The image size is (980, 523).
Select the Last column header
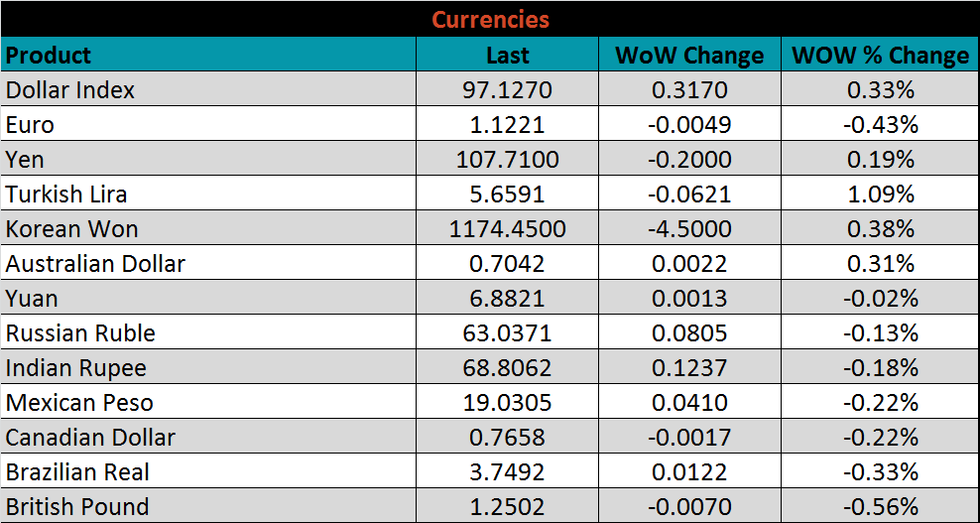click(507, 56)
